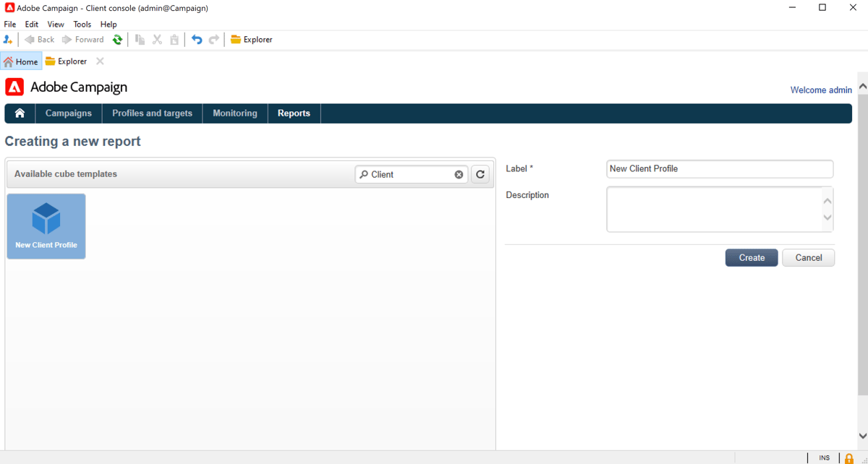Switch to the Home tab
This screenshot has height=464, width=868.
(21, 61)
